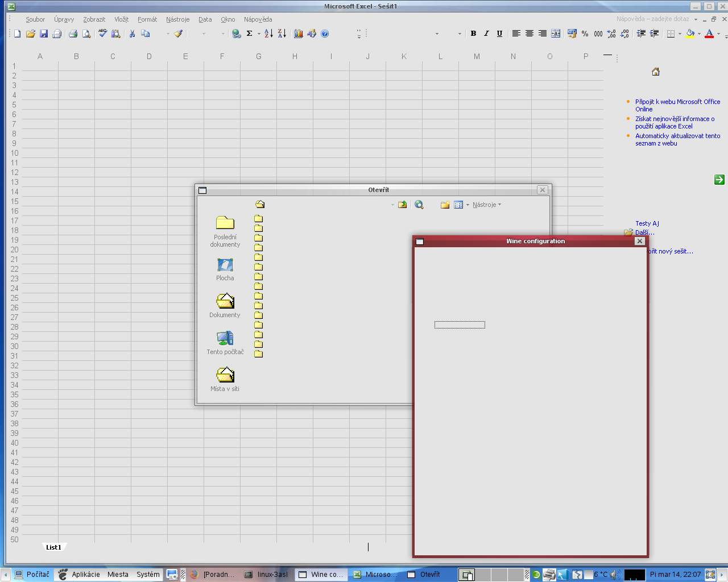
Task: Click the Save diskette icon
Action: pyautogui.click(x=44, y=34)
